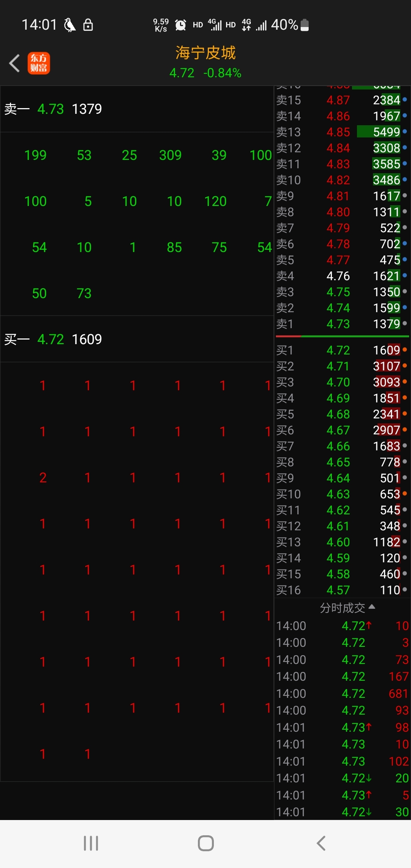Tap the 买15 row at 4.58
Screen dimensions: 411x868
342,574
